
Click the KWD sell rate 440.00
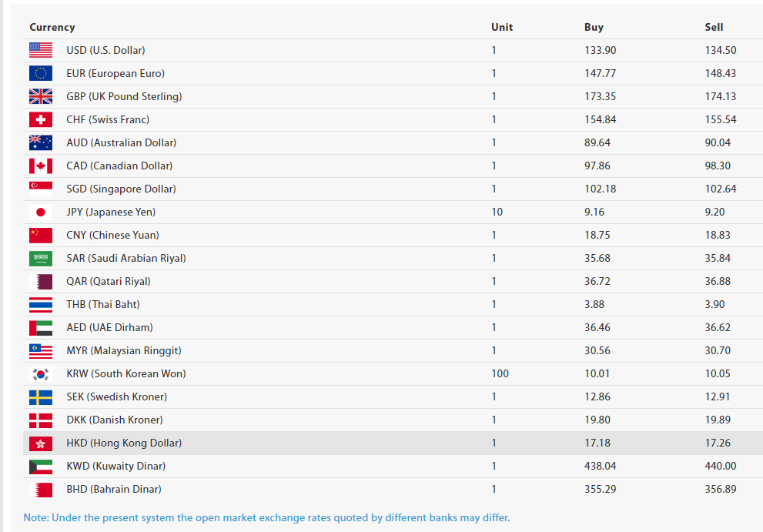click(720, 466)
